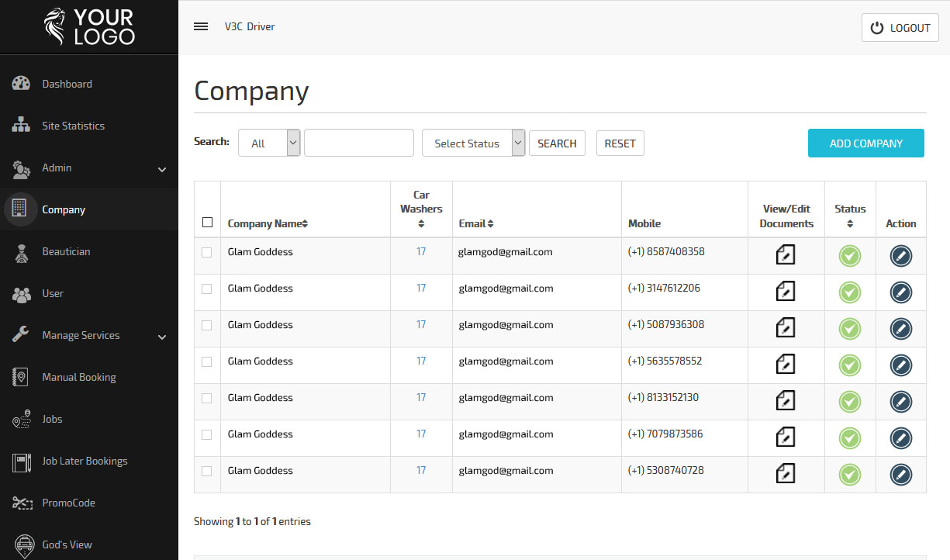Click the LOGOUT button
The height and width of the screenshot is (560, 950).
click(x=900, y=27)
